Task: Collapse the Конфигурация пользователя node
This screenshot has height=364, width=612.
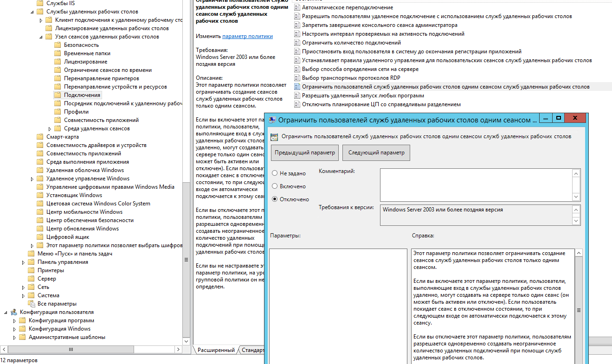Action: (6, 312)
